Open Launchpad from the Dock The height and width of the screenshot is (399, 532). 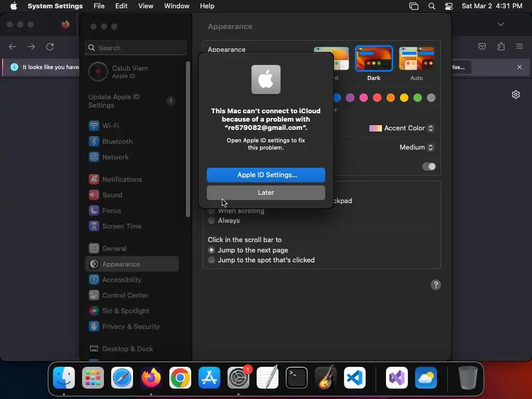(x=93, y=378)
